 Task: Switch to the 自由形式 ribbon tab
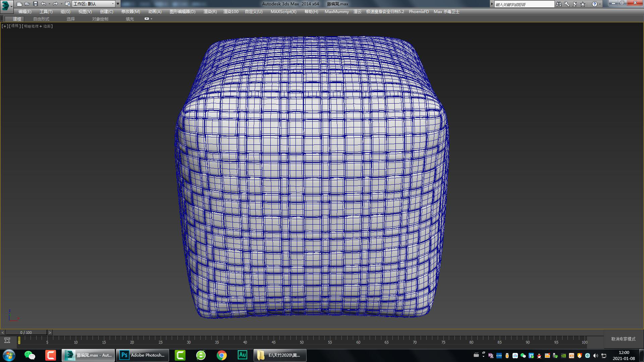pos(41,19)
